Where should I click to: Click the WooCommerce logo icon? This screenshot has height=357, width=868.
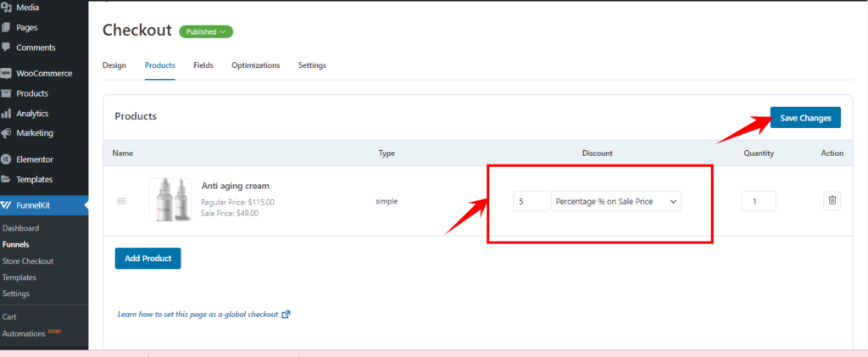(x=6, y=74)
